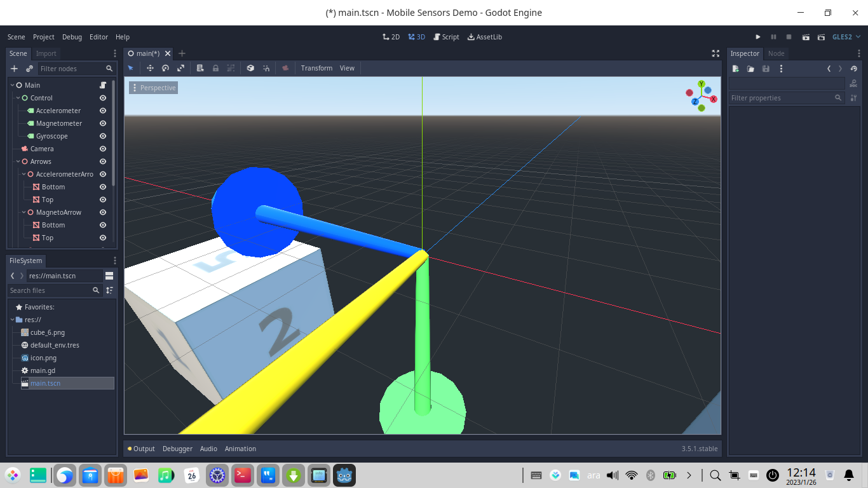This screenshot has width=868, height=488.
Task: Open the Project menu
Action: pos(44,37)
